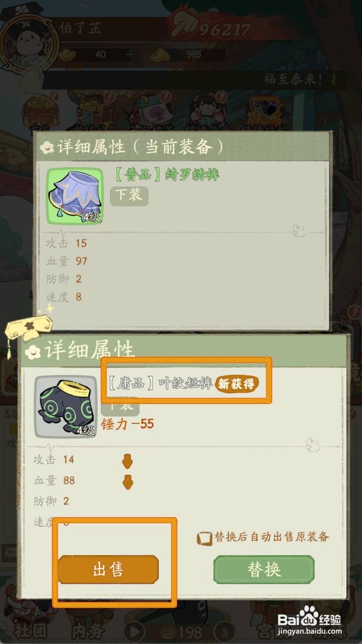362x644 pixels.
Task: Tap the 新获得 badge
Action: [x=237, y=384]
